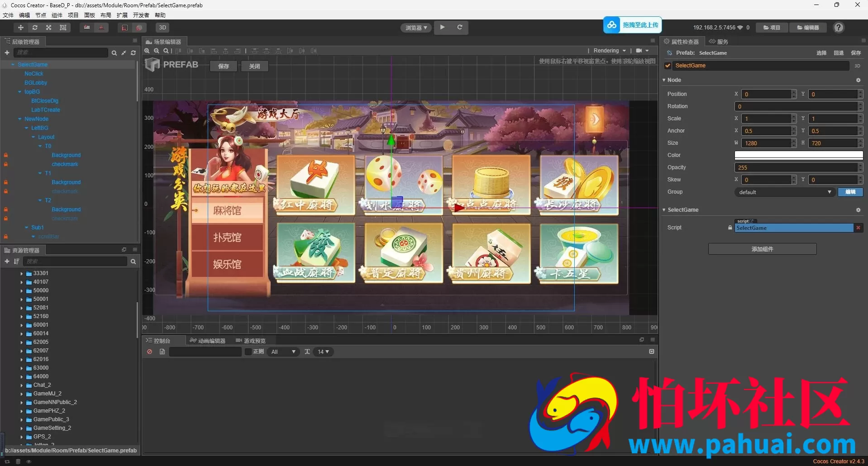Switch to the 游戏预览 game preview tab

click(x=251, y=341)
